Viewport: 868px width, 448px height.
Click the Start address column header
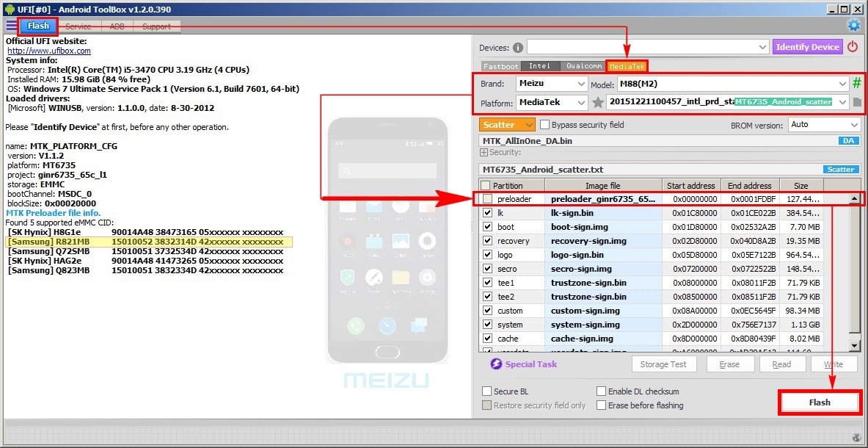coord(691,186)
